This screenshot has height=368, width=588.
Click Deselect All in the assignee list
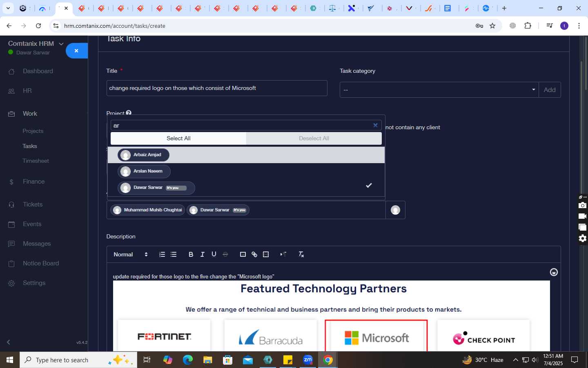point(314,138)
